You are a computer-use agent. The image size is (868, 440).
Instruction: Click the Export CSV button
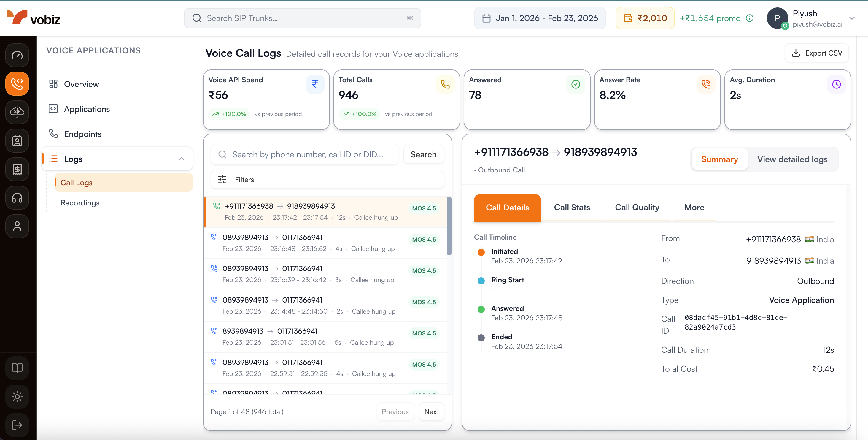tap(817, 53)
